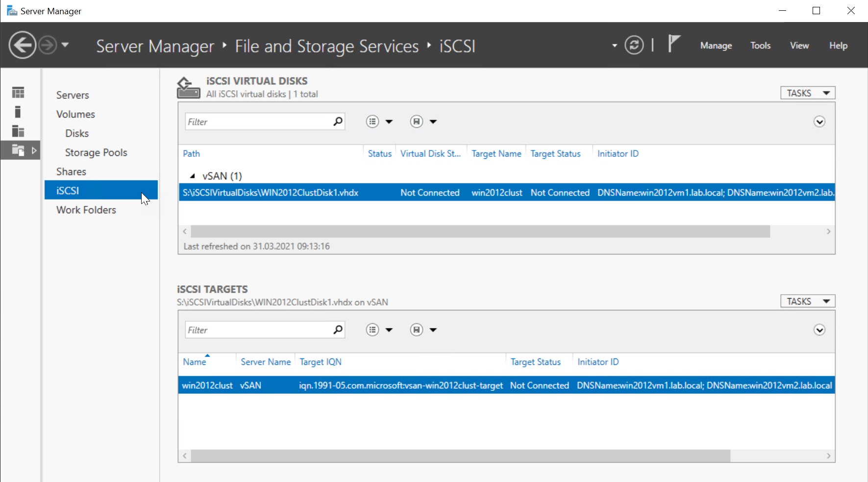Viewport: 868px width, 482px height.
Task: Click search magnifier in targets filter
Action: [338, 330]
